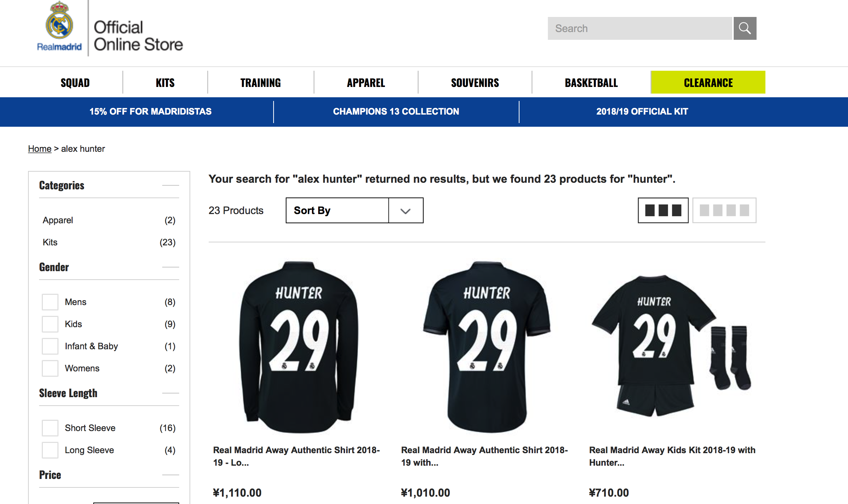Click the Home breadcrumb link

[40, 149]
